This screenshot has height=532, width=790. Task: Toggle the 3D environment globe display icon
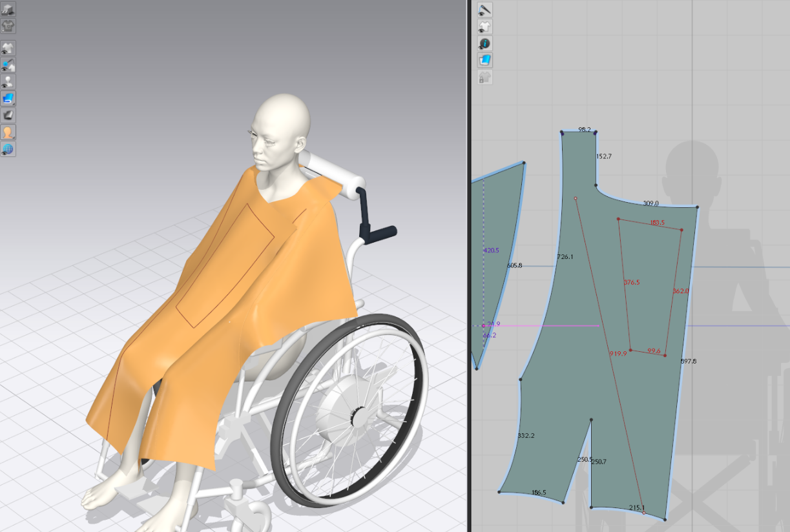click(8, 149)
